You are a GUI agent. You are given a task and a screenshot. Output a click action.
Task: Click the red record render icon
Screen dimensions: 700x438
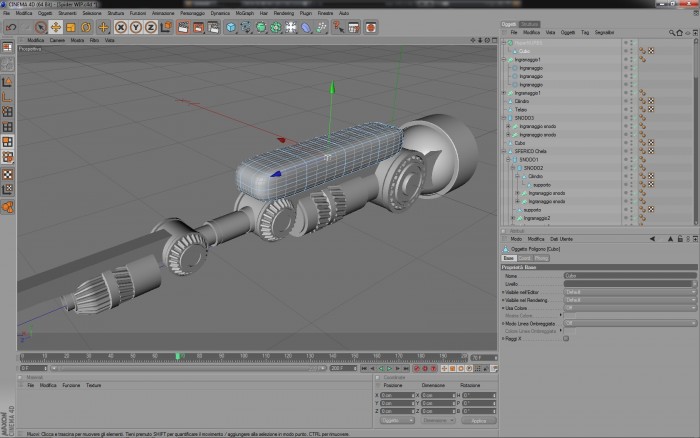tap(371, 28)
